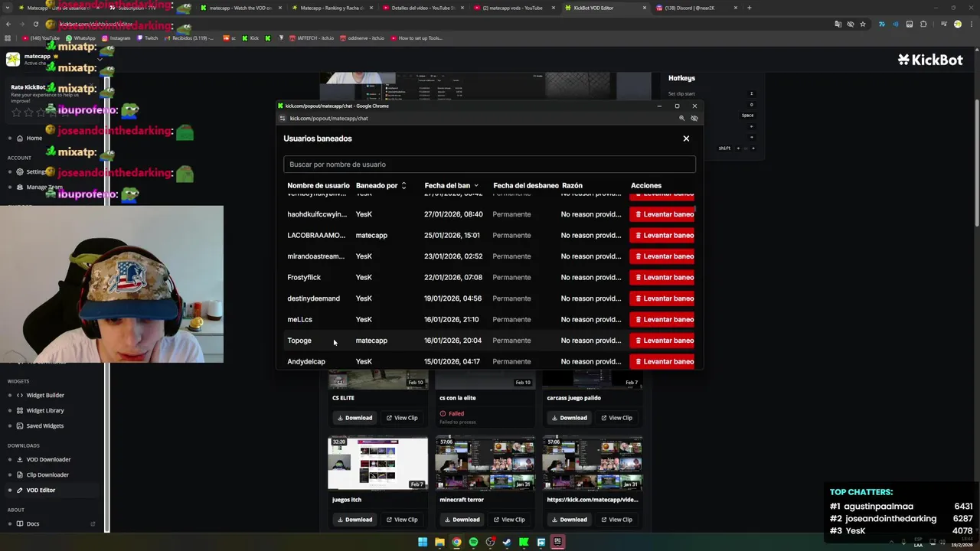Open Widget Builder in KickBot sidebar

click(x=45, y=395)
